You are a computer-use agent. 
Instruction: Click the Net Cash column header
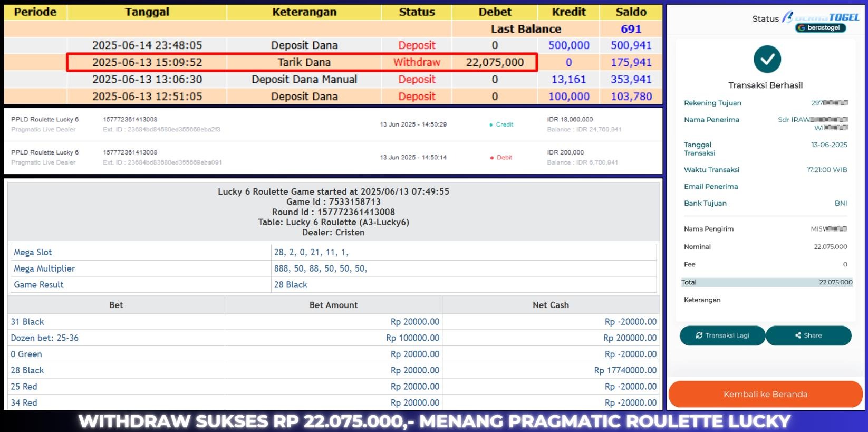pyautogui.click(x=551, y=305)
